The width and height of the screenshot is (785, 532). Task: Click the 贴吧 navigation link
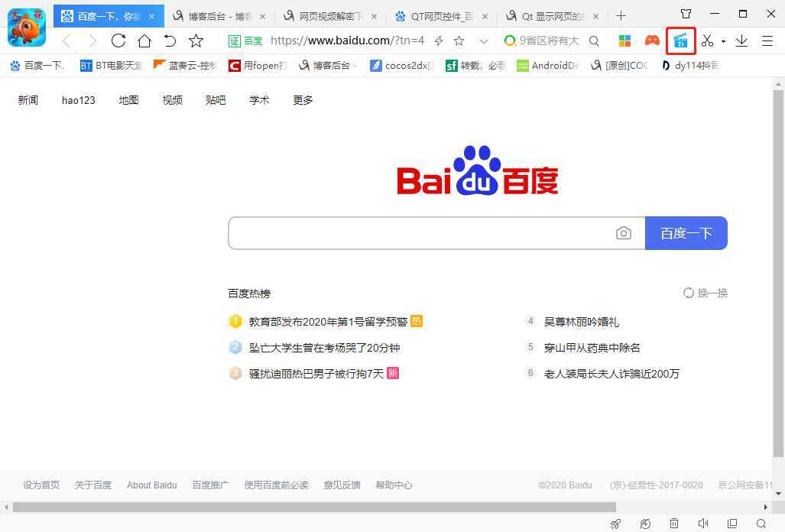216,100
